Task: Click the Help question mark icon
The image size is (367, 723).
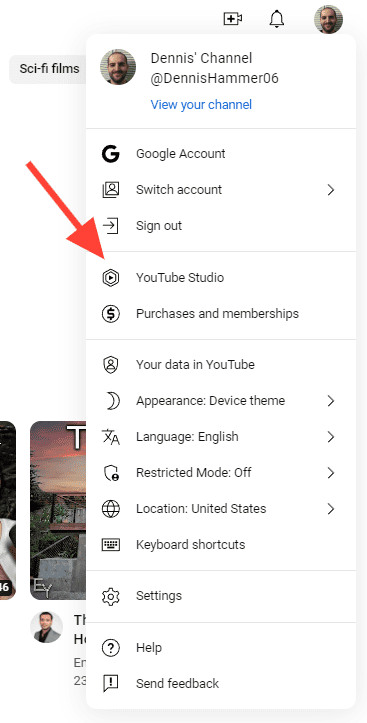Action: pyautogui.click(x=111, y=648)
